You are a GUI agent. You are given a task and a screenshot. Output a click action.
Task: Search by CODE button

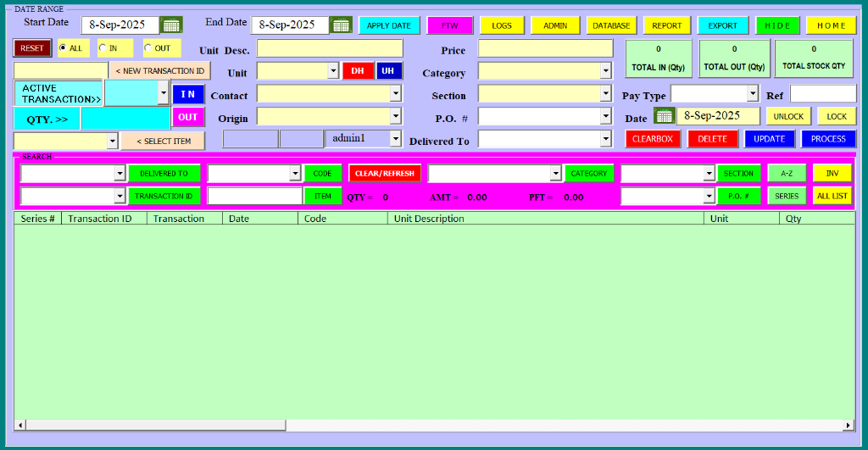[x=322, y=173]
